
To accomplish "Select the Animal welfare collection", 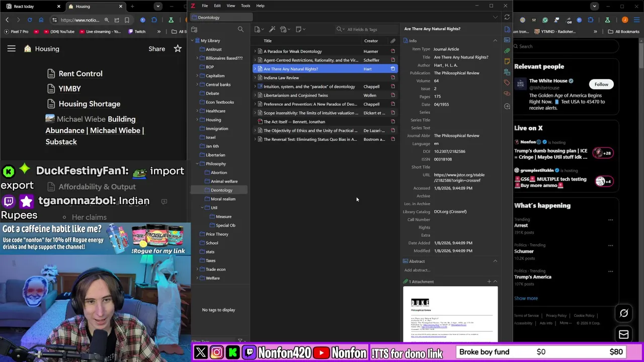I will coord(224,182).
